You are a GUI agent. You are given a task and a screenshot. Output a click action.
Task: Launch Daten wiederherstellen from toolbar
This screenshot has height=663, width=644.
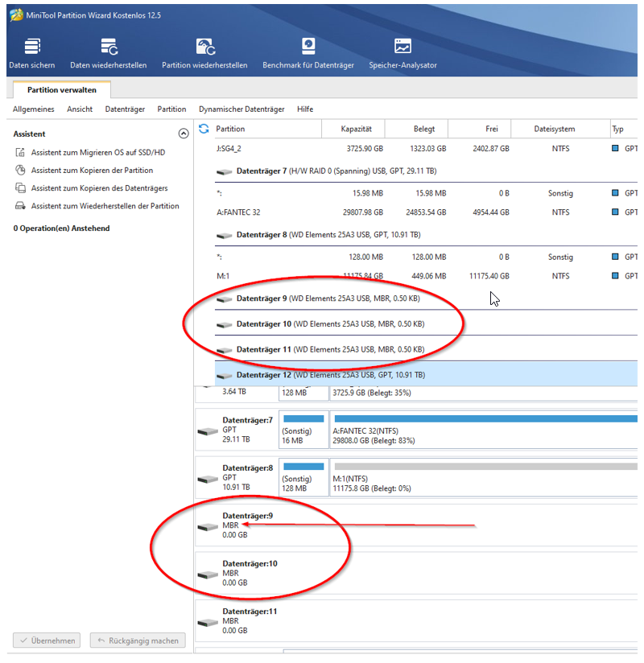[109, 53]
